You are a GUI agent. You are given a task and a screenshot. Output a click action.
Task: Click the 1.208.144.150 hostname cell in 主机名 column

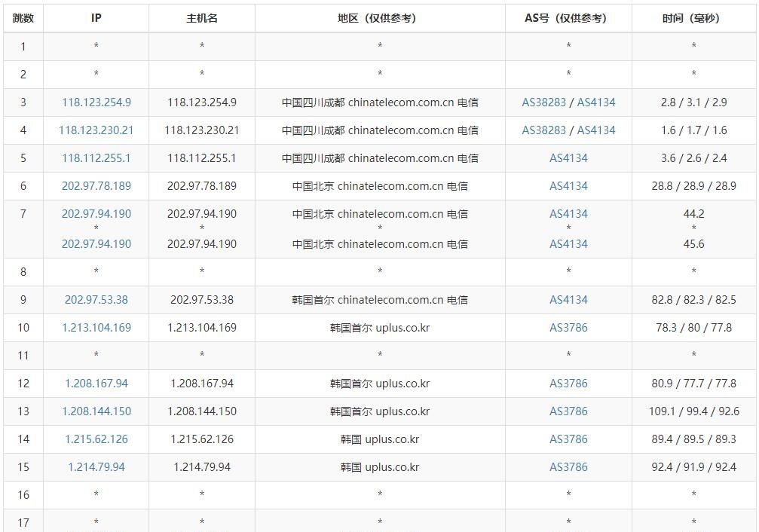[202, 411]
